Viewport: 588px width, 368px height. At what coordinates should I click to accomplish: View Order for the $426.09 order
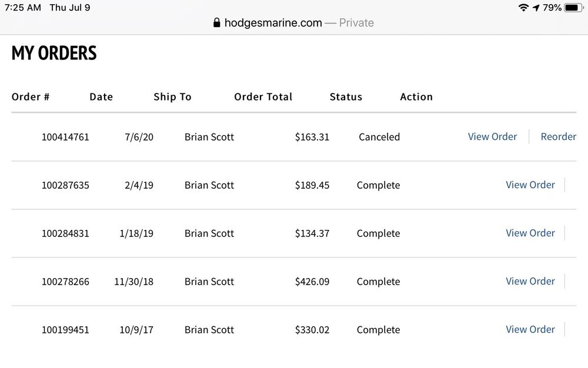530,281
